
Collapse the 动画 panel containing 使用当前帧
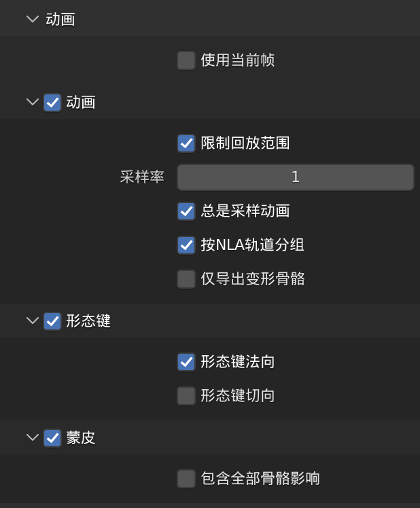pyautogui.click(x=33, y=19)
